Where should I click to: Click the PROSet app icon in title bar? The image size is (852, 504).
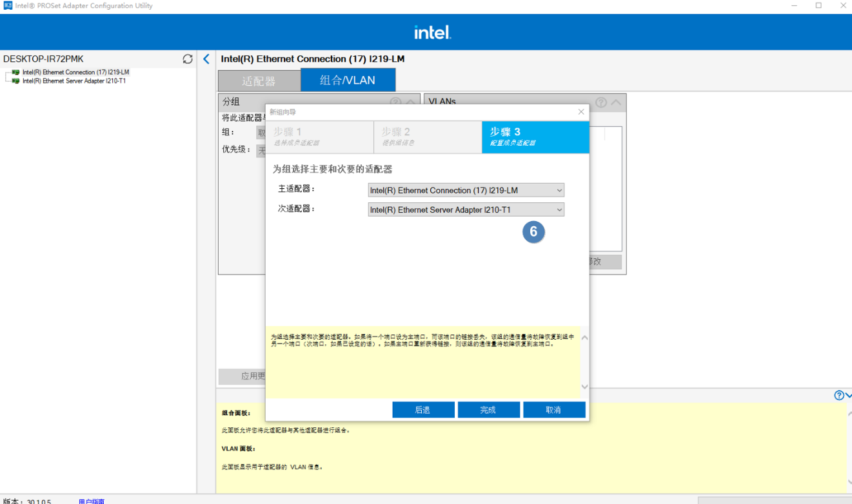tap(8, 5)
